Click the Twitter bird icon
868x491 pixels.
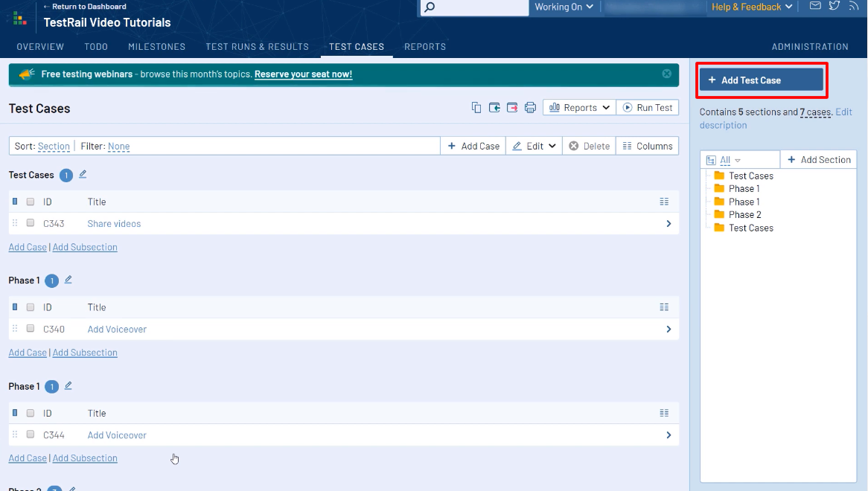(x=835, y=7)
